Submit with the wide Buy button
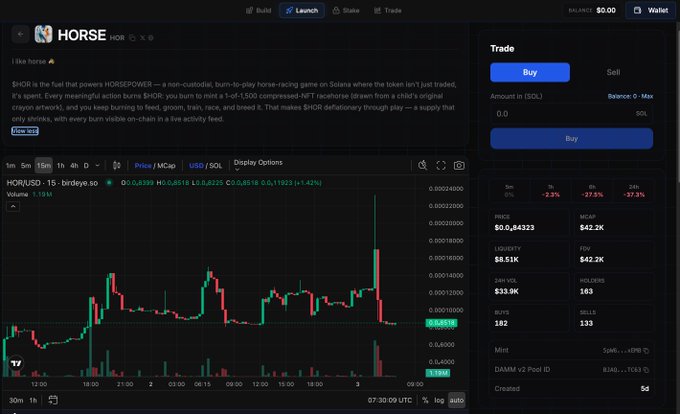The width and height of the screenshot is (680, 414). coord(572,139)
